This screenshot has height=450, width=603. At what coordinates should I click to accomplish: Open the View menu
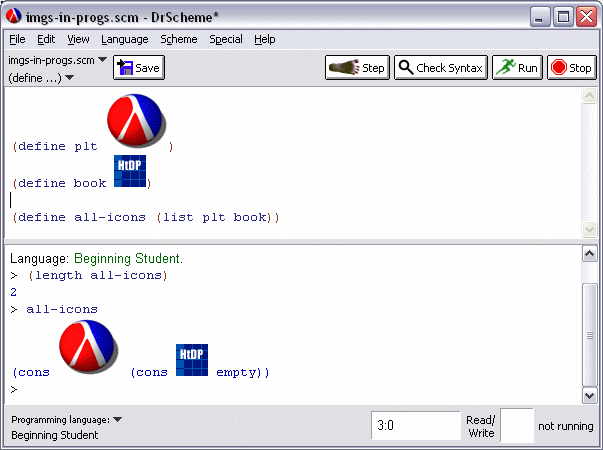click(78, 39)
